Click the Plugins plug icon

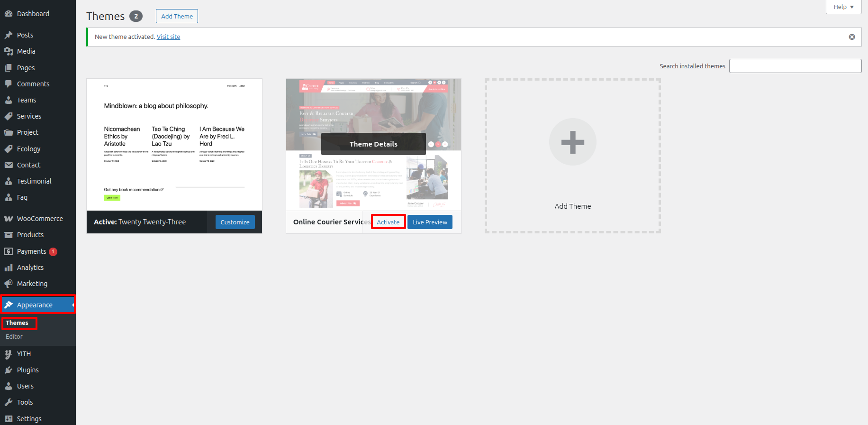point(9,370)
